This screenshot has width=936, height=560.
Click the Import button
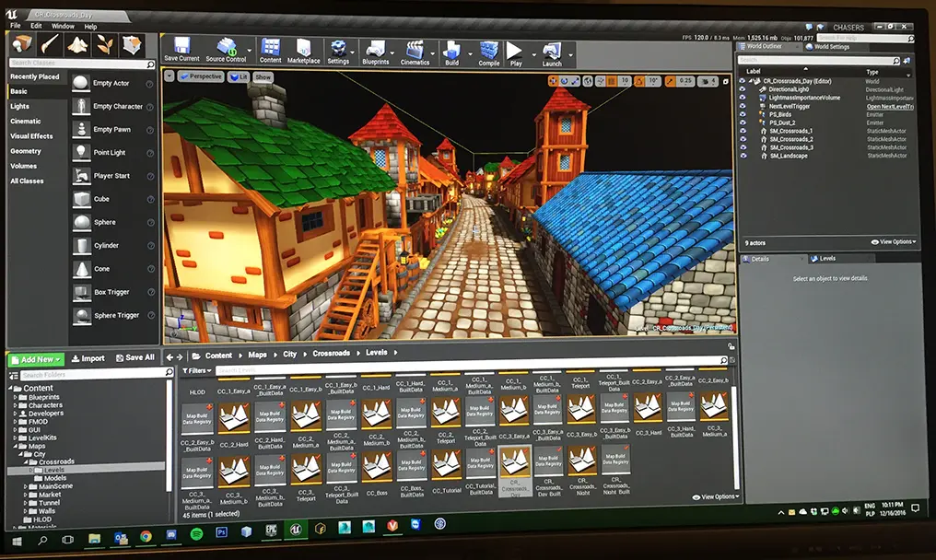(88, 358)
